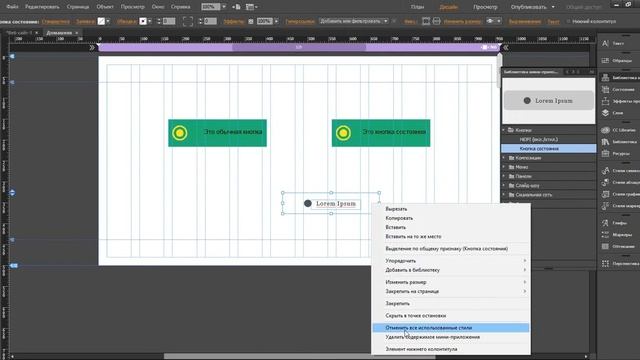Open the stroke swatch dropdown arrow

point(150,21)
